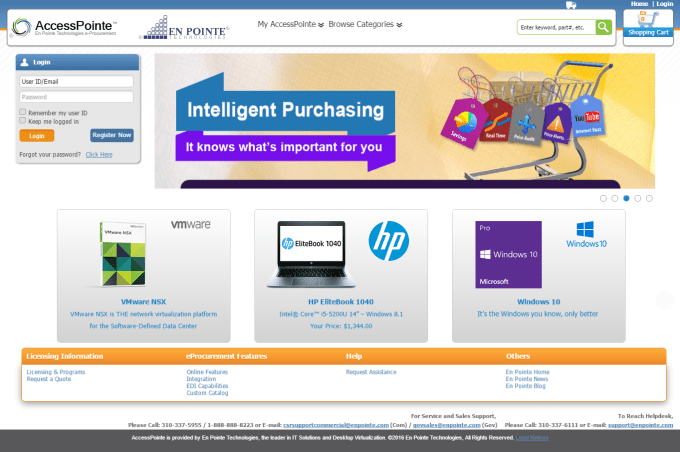Open the Legal Notices footer link
The height and width of the screenshot is (452, 680).
click(532, 438)
